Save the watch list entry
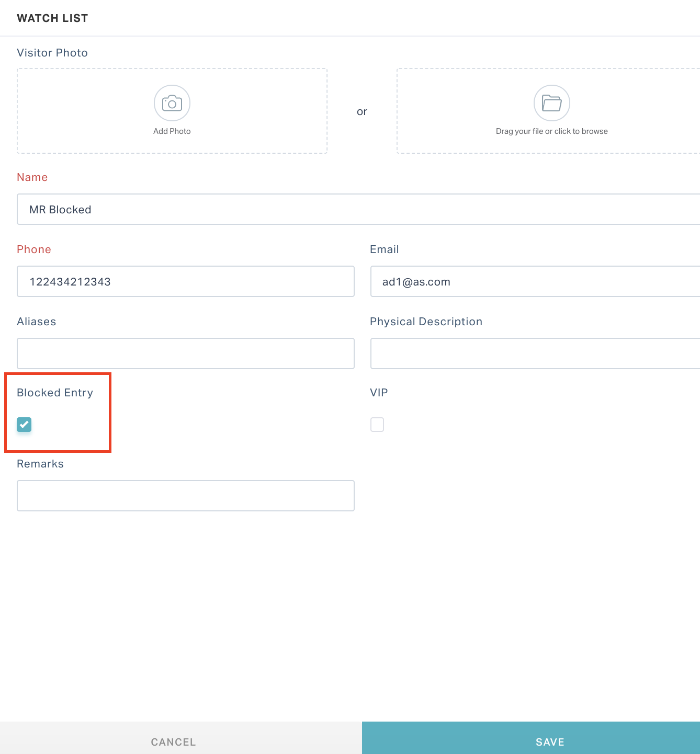The height and width of the screenshot is (754, 700). 531,738
